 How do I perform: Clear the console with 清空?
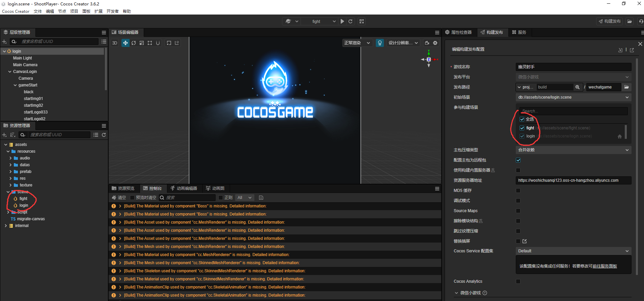point(119,198)
